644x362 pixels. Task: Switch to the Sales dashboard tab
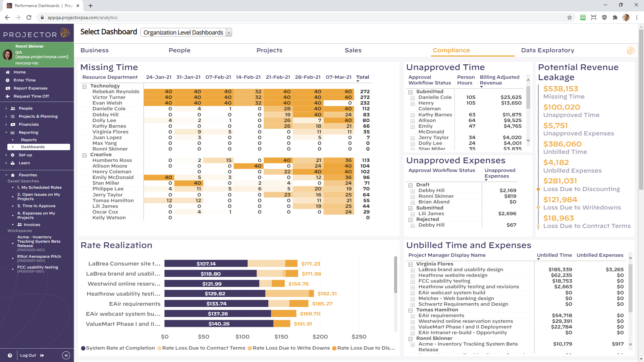tap(353, 50)
